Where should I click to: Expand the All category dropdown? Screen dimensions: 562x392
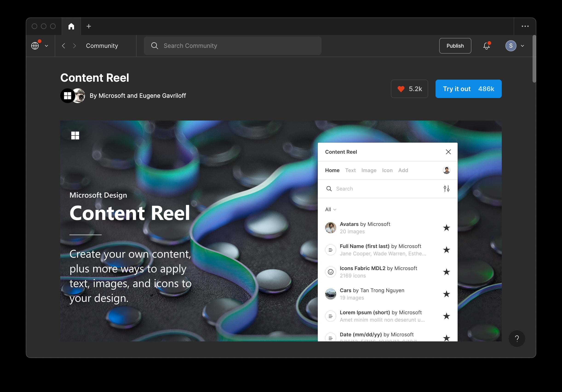(330, 209)
